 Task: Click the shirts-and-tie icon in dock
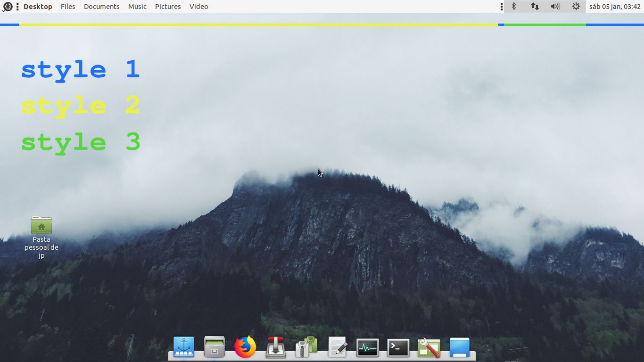[x=306, y=347]
